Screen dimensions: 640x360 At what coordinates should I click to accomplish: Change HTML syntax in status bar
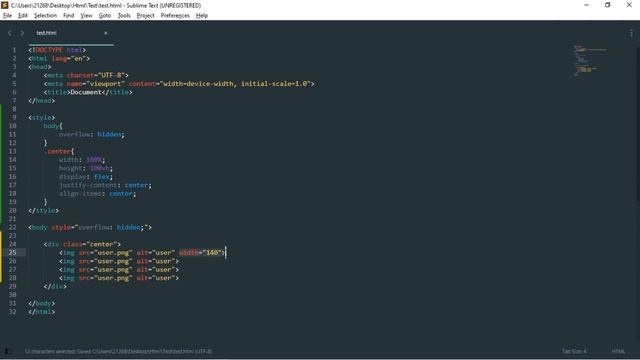(618, 351)
